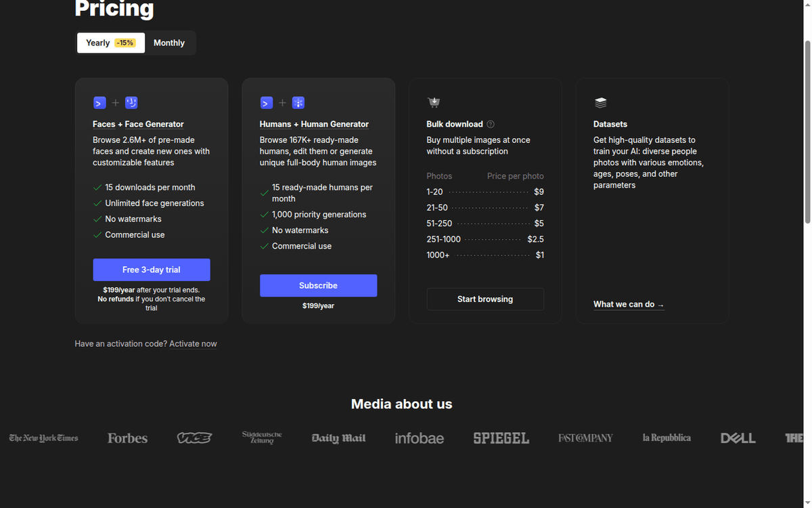Click the Humans app icon in second card
This screenshot has width=812, height=508.
tap(267, 103)
